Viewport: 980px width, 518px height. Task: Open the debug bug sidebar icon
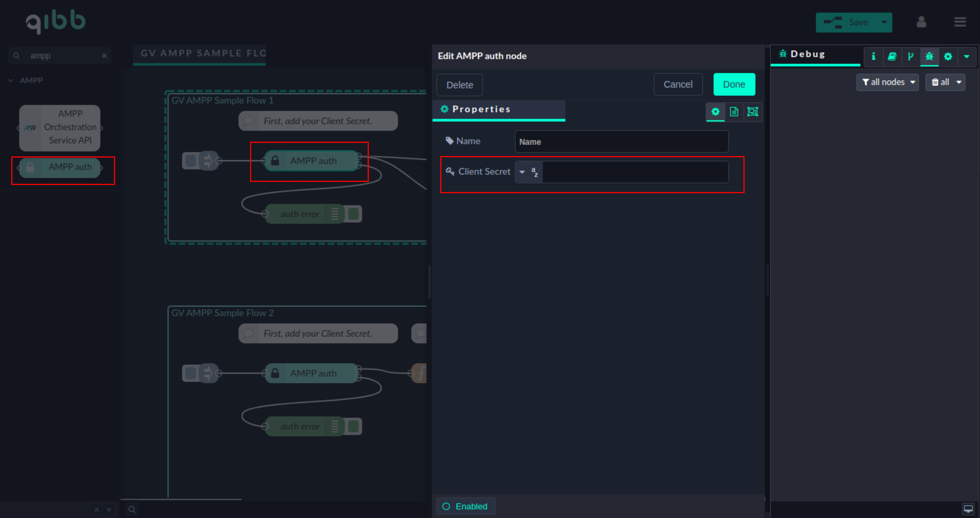click(x=929, y=57)
